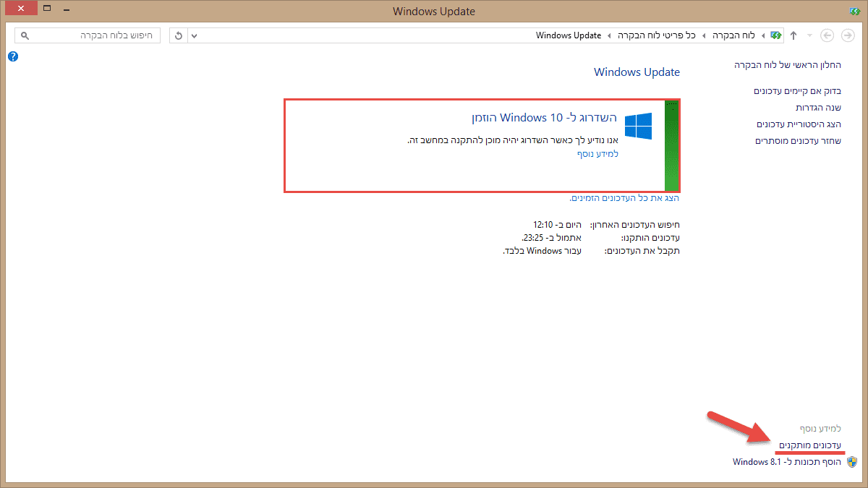Expand the address bar history dropdown chevron
Screen dimensions: 868x488
(194, 35)
